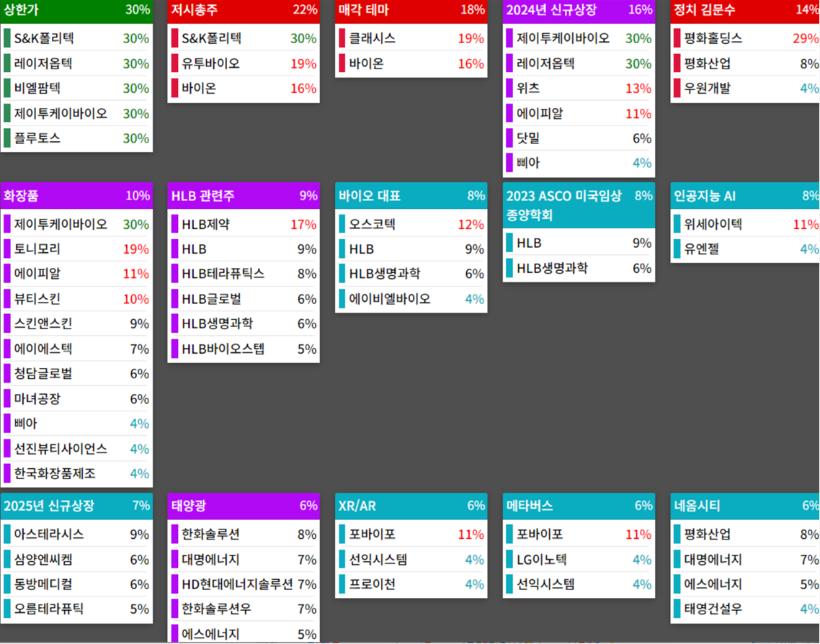Select 바이온 in the 저시총주 card
Viewport: 820px width, 644px height.
(x=243, y=89)
